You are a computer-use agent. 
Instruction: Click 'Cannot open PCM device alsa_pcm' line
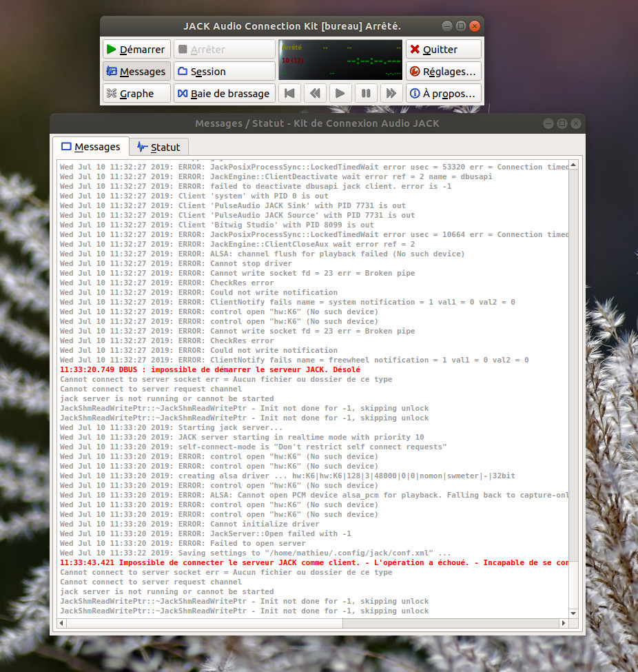(314, 495)
